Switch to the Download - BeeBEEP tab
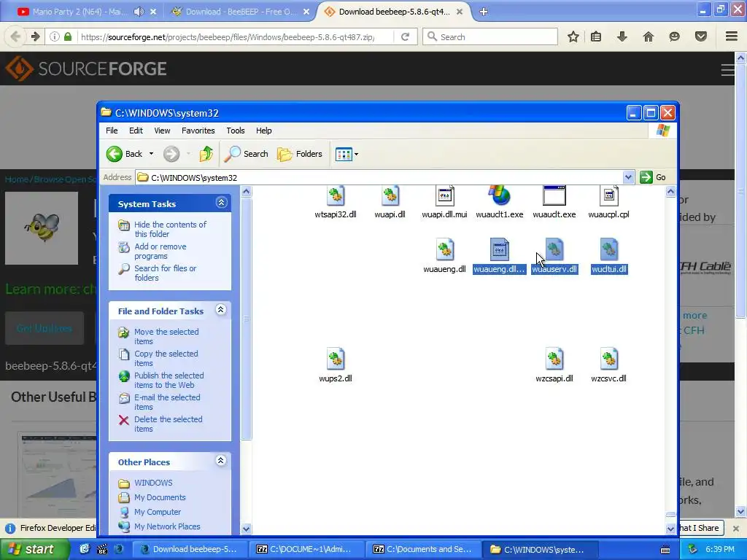Screen dimensions: 747x560 pos(241,12)
